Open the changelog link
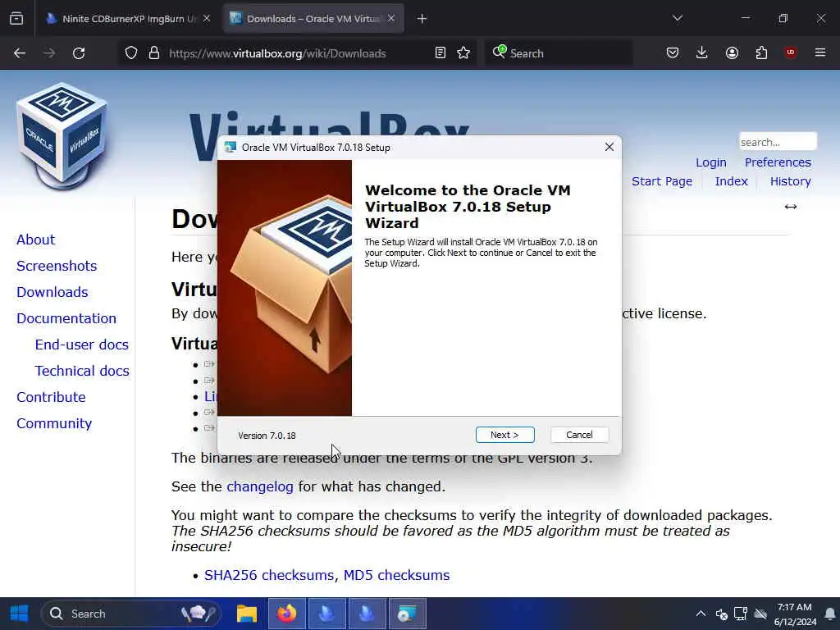This screenshot has height=630, width=840. pos(260,487)
